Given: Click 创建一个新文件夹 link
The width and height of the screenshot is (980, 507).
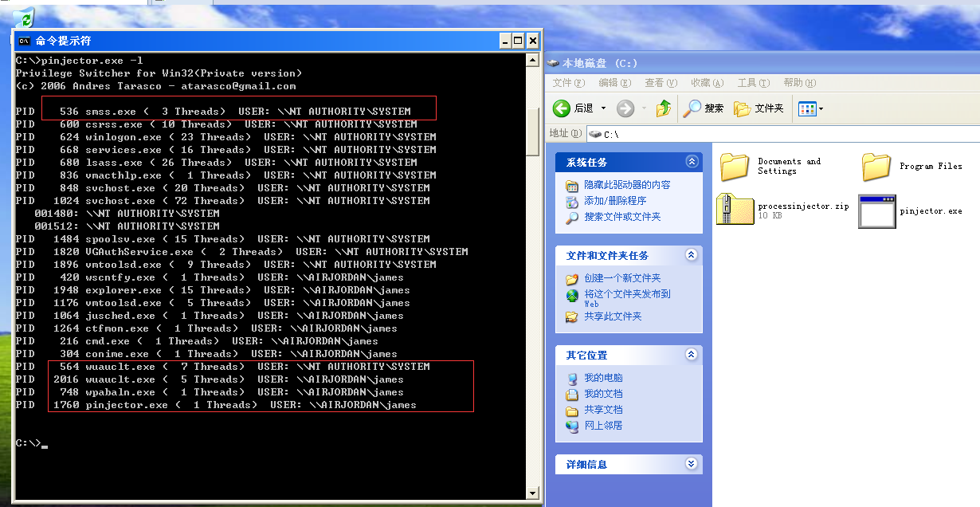Looking at the screenshot, I should pos(622,278).
